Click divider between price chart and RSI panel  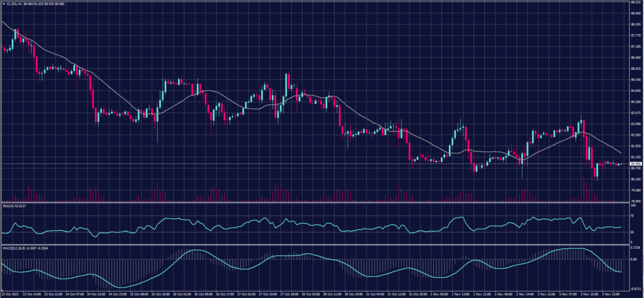point(314,202)
